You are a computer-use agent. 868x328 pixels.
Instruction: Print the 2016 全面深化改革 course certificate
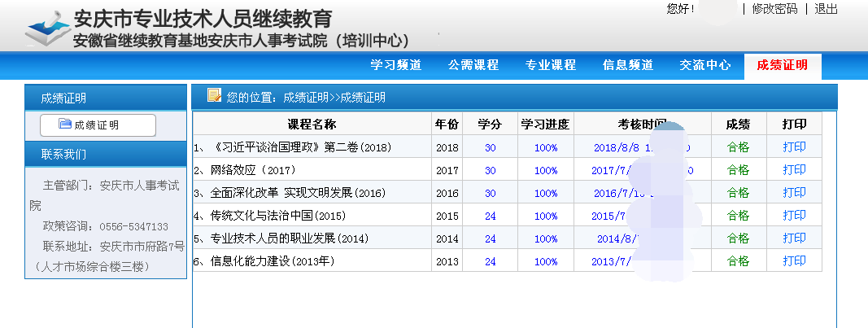pos(794,193)
